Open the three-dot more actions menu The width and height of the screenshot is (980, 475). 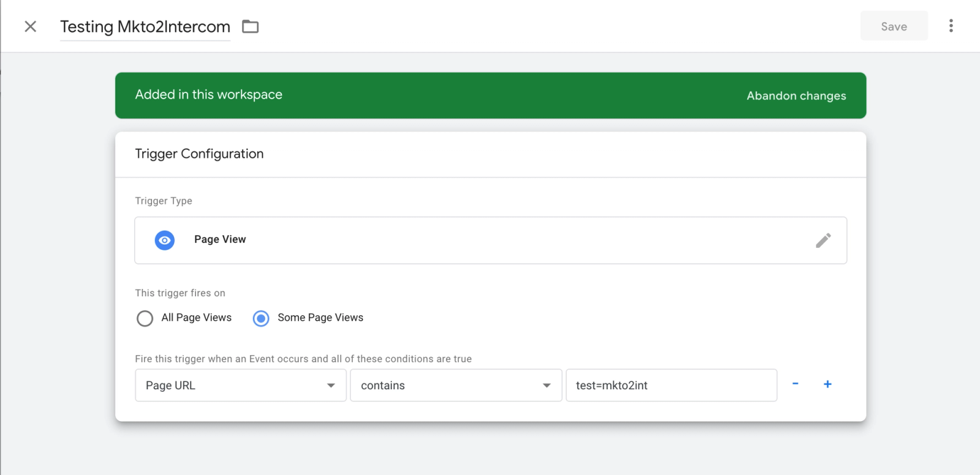click(x=951, y=26)
